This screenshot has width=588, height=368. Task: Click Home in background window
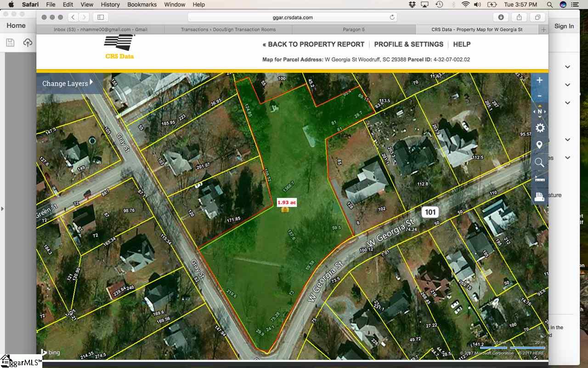tap(16, 26)
